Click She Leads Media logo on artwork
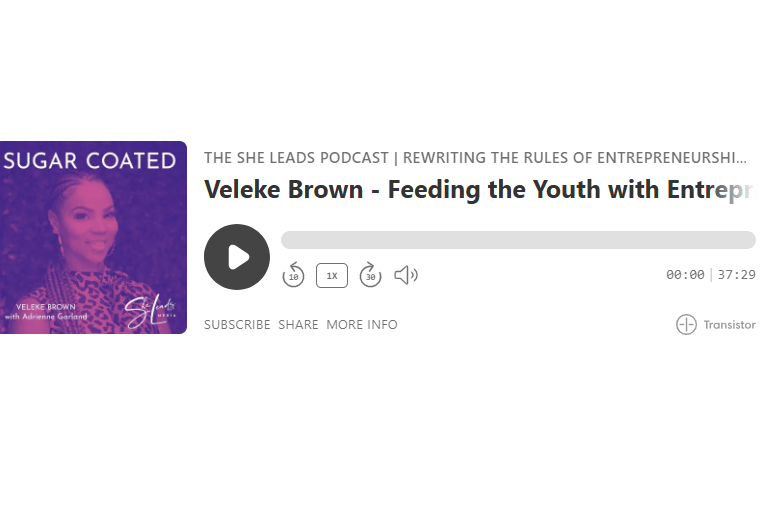Viewport: 768px width, 525px height. pyautogui.click(x=149, y=311)
